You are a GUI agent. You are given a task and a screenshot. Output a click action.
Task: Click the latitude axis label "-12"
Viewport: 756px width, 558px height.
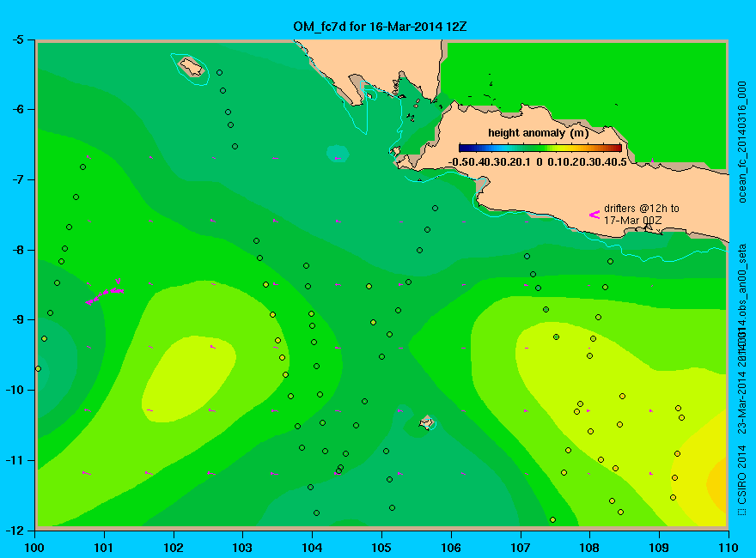15,531
